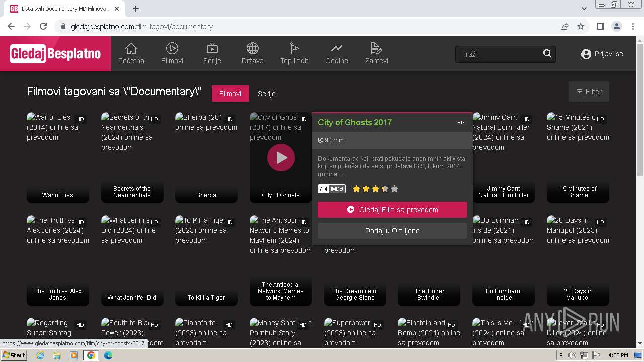Click Gledaj Film sa prevodom button

pos(392,210)
